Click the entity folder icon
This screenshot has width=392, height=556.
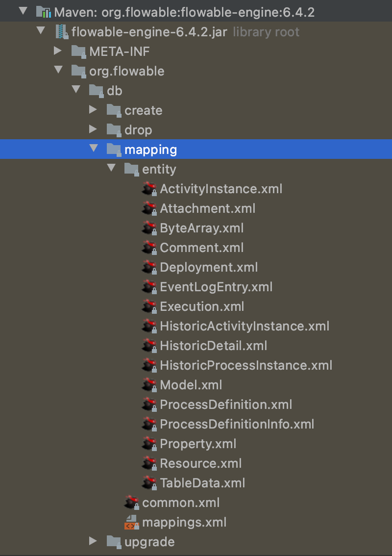coord(132,170)
